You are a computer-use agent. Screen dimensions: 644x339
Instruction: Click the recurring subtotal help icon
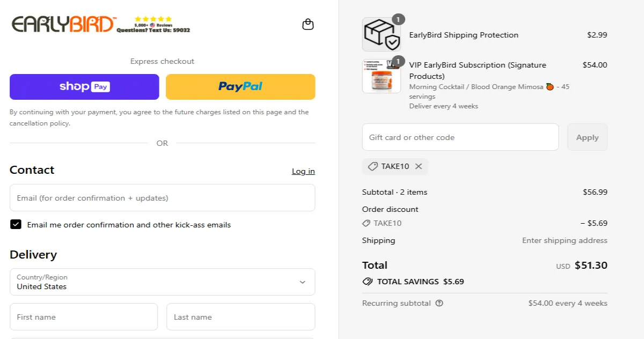[x=439, y=303]
